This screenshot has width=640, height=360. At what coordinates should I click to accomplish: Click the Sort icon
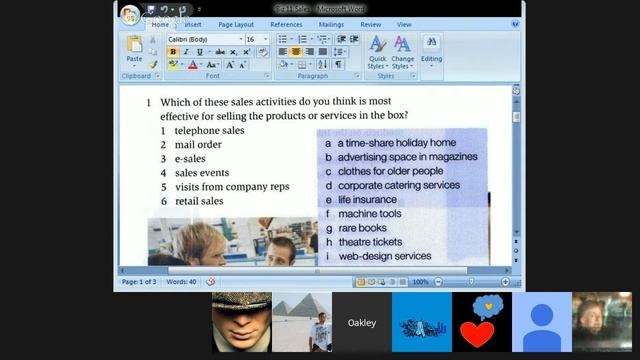(322, 64)
